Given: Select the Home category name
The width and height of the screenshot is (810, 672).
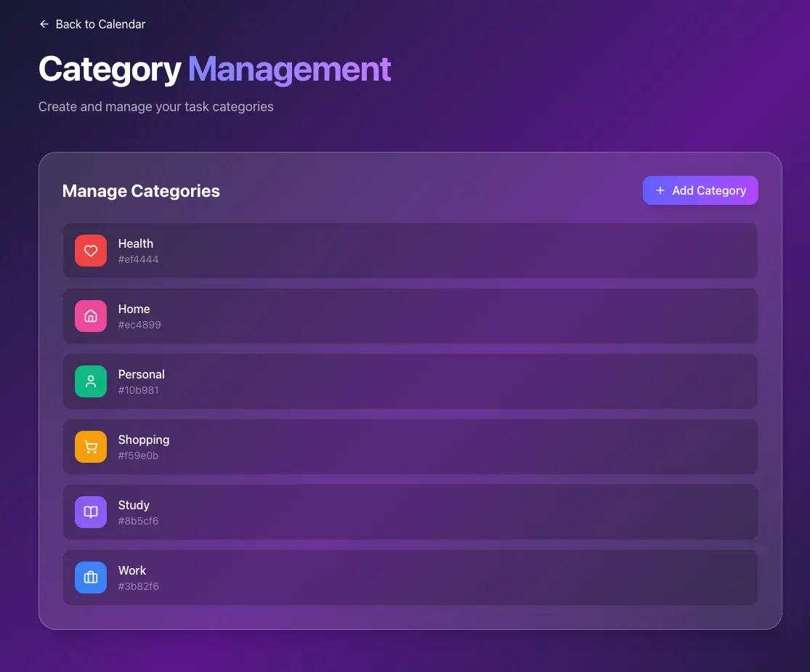Looking at the screenshot, I should [x=134, y=309].
